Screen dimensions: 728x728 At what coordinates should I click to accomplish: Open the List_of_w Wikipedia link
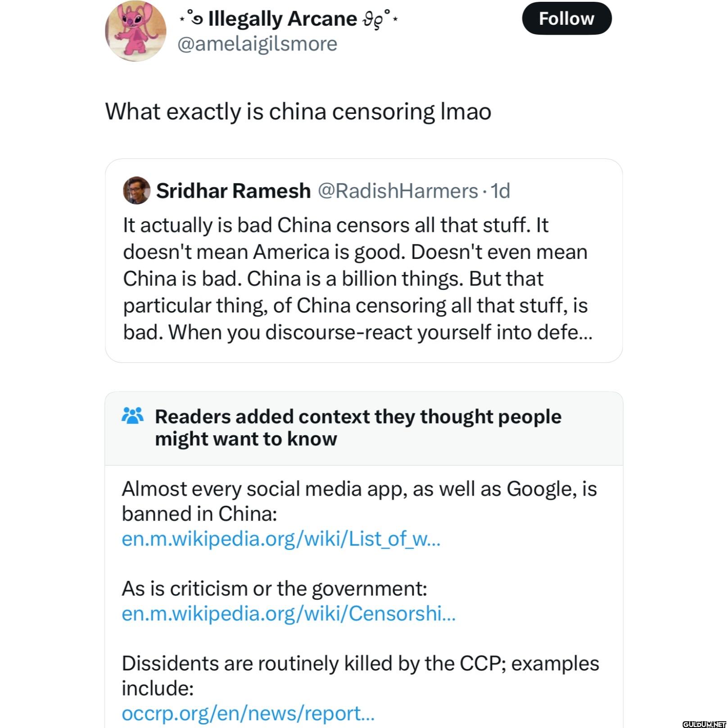click(280, 538)
